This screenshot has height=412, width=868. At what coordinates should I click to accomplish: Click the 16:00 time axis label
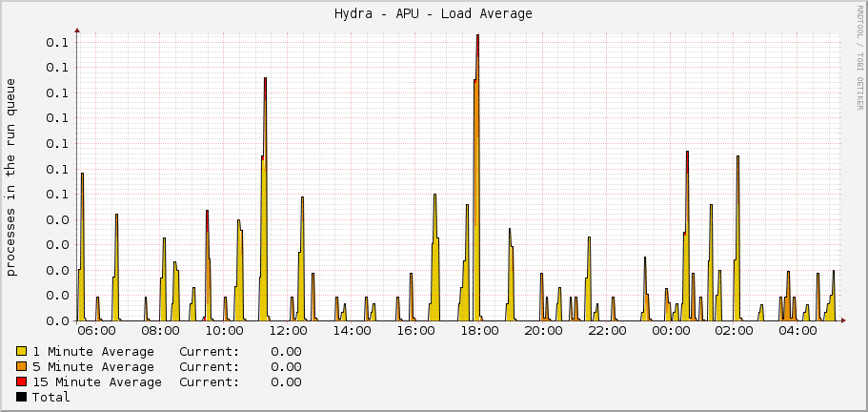click(x=415, y=331)
